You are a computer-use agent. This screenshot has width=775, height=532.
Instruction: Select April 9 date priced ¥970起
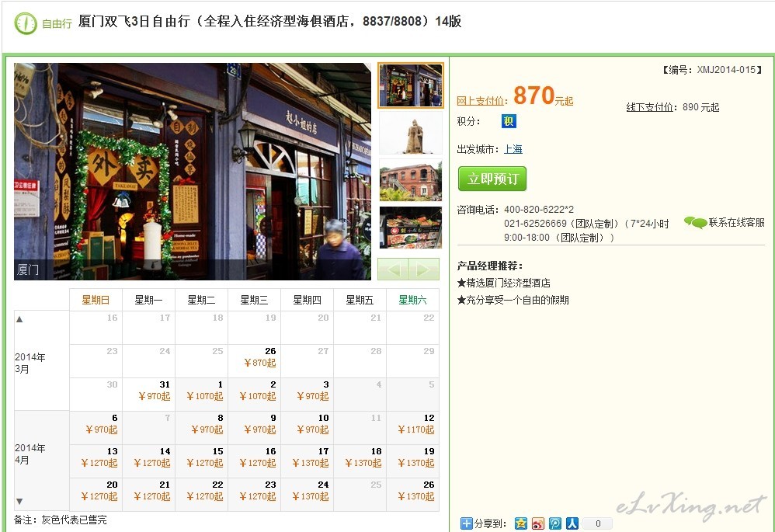(254, 428)
